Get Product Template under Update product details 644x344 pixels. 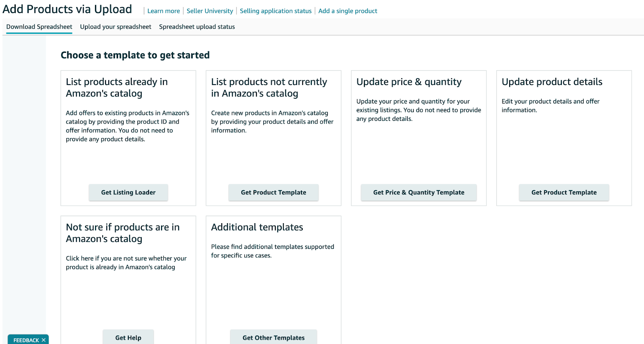563,192
